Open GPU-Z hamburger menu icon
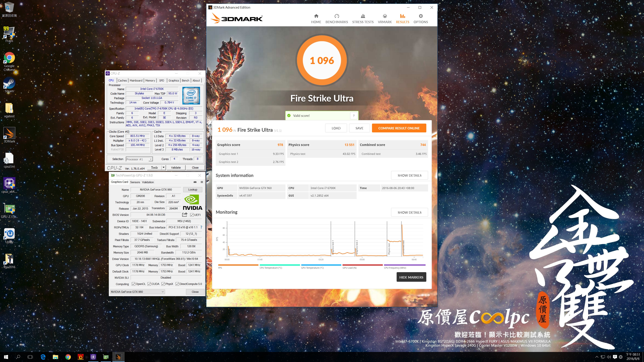The height and width of the screenshot is (362, 644). (x=202, y=182)
